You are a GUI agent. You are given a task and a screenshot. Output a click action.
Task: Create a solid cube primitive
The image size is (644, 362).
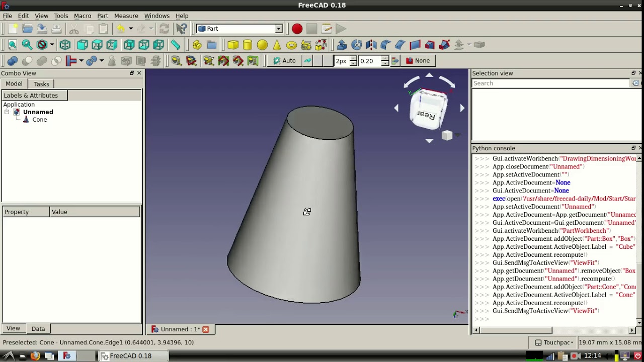[x=233, y=45]
